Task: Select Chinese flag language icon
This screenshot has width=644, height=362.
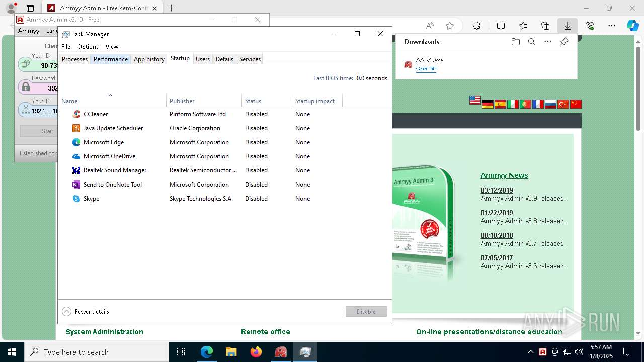Action: coord(576,104)
